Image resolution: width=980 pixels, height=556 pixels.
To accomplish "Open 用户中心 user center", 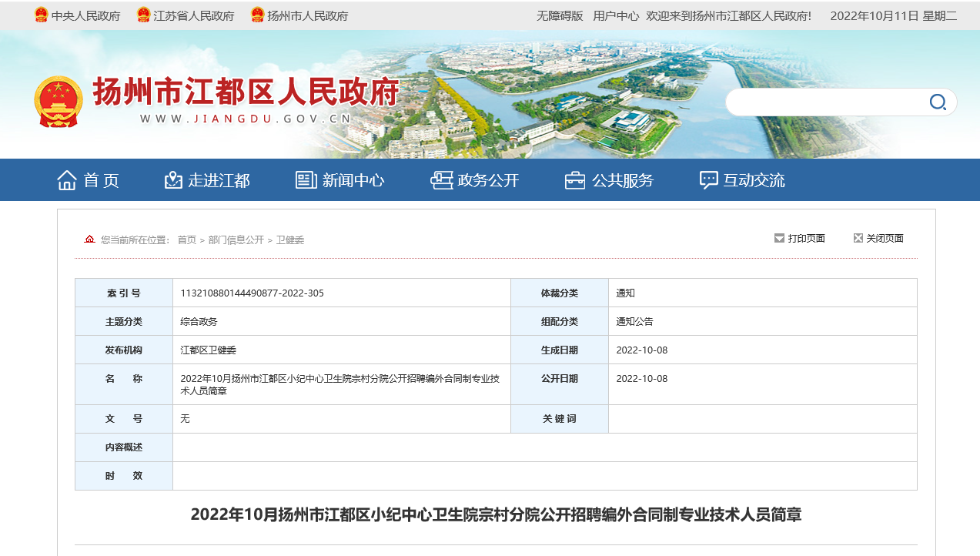I will [616, 15].
